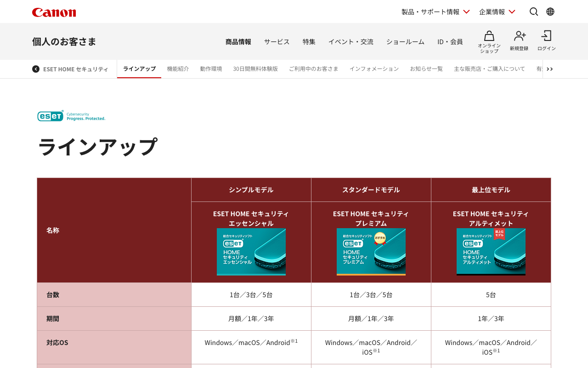This screenshot has height=368, width=588.
Task: Open the サービス menu
Action: [277, 41]
